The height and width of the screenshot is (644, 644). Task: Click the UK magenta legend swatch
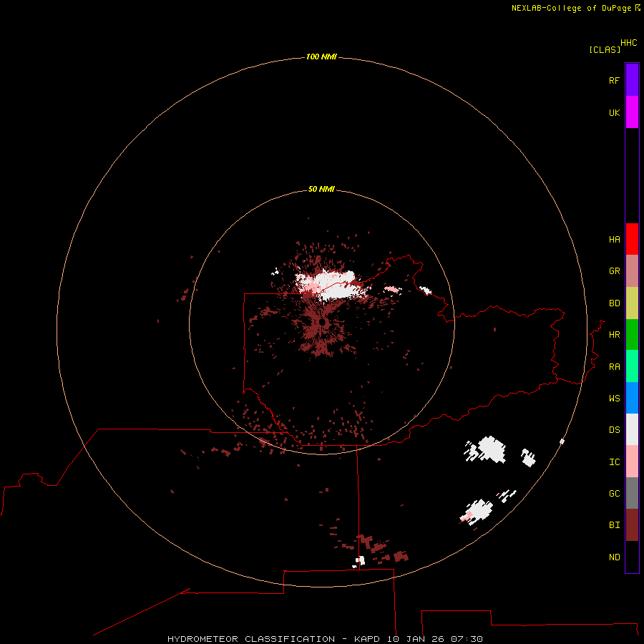pos(632,112)
